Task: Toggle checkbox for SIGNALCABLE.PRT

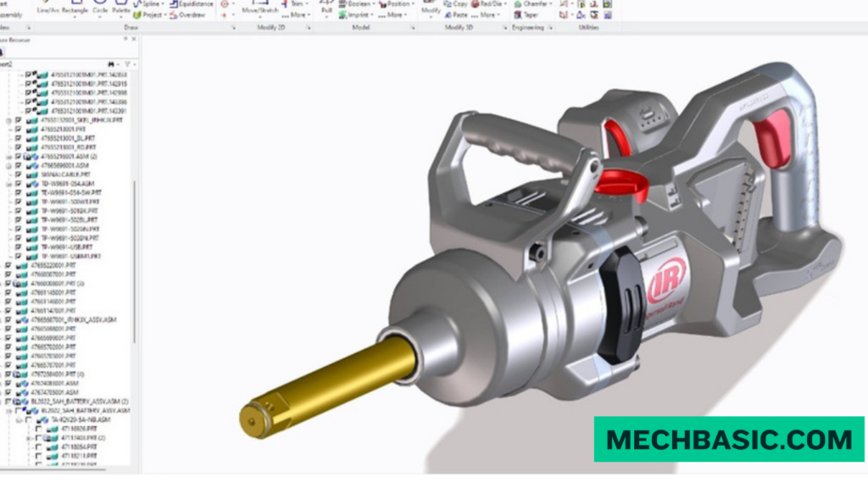Action: [x=19, y=175]
